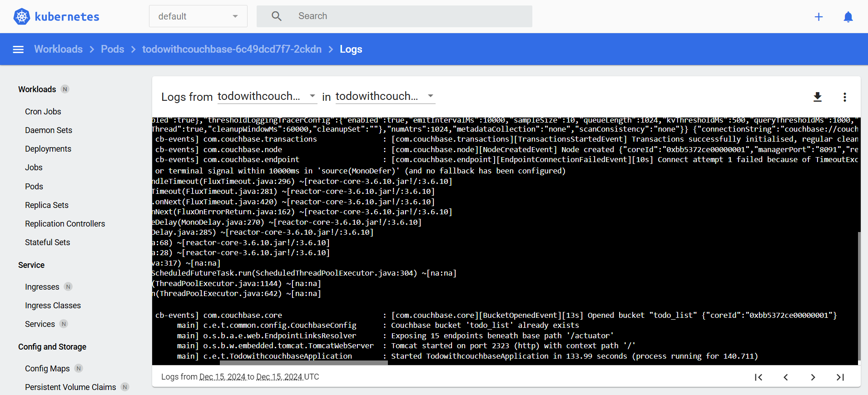Click the log horizontal scrollbar thumb

[303, 363]
